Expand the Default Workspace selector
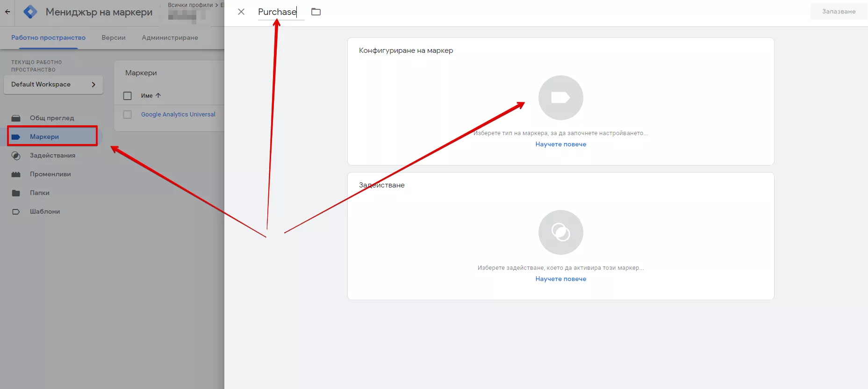868x389 pixels. [x=53, y=85]
